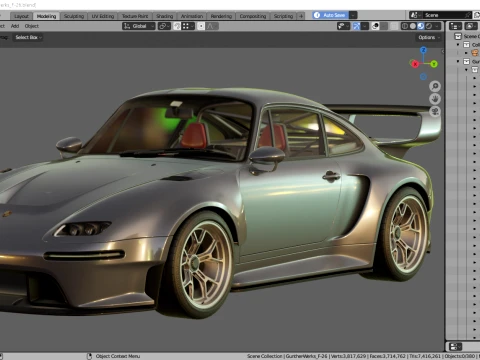The height and width of the screenshot is (360, 480).
Task: Switch to the Animation workspace tab
Action: tap(192, 16)
